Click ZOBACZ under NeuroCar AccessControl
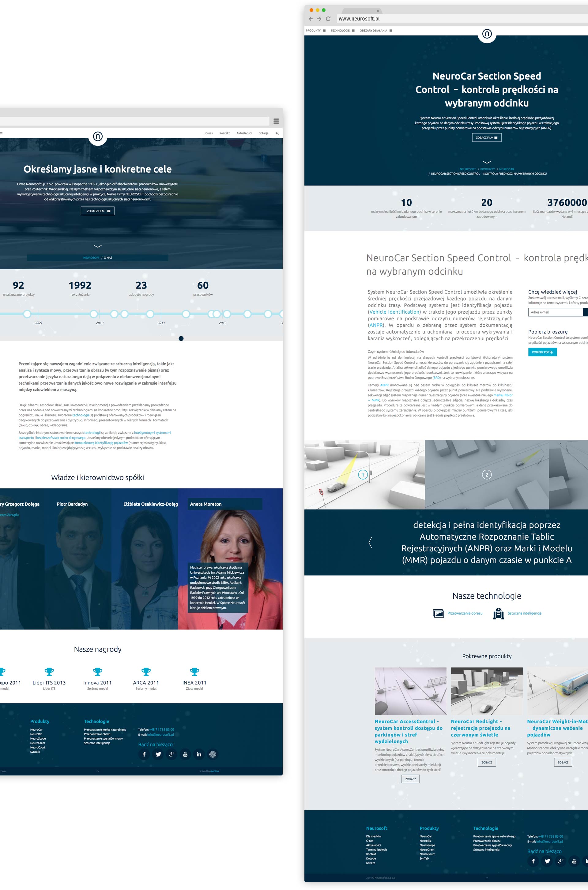 pyautogui.click(x=411, y=779)
